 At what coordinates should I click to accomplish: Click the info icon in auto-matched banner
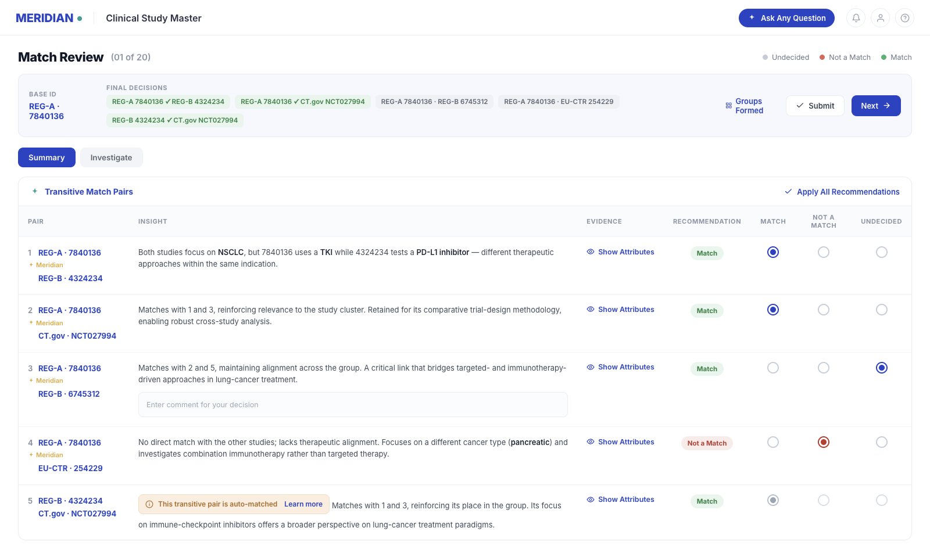[149, 504]
